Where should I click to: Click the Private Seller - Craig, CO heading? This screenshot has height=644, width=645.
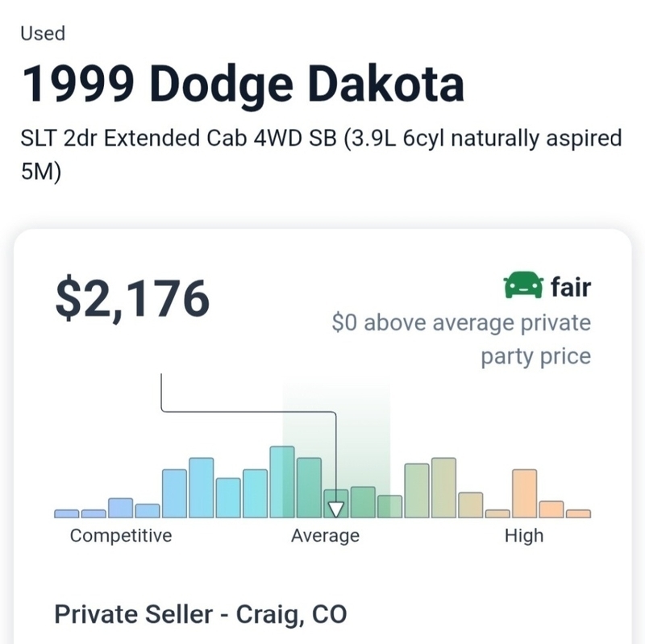(200, 614)
